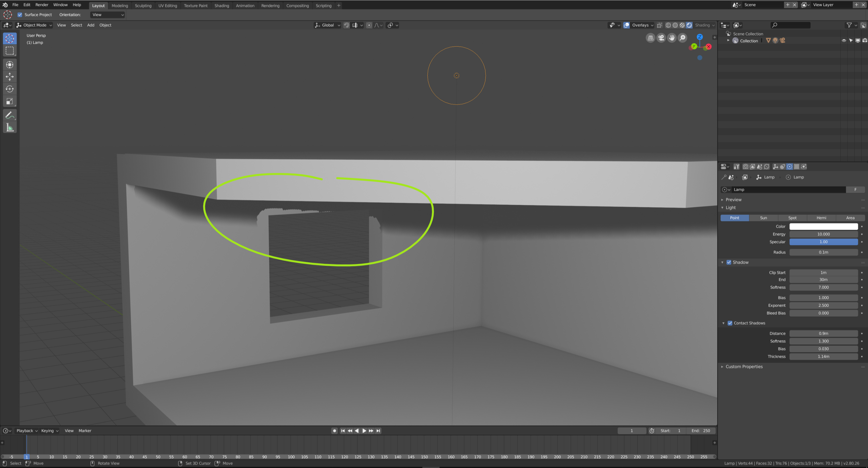Select the Measure tool

[10, 127]
